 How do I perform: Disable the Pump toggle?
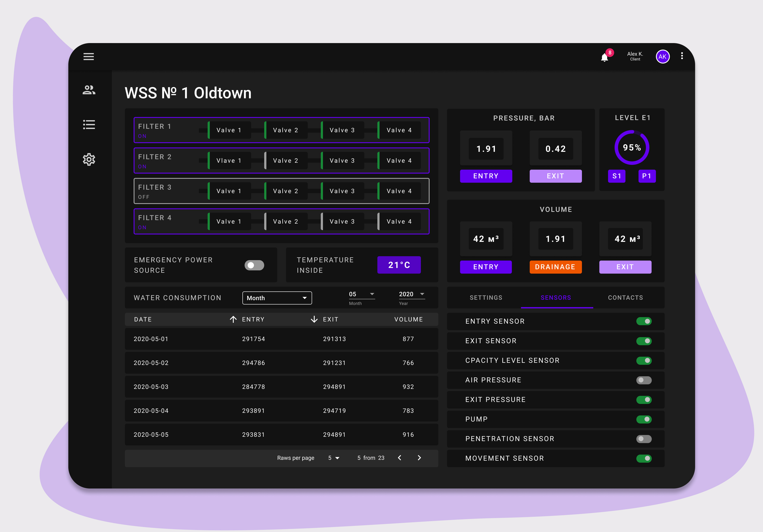click(644, 419)
